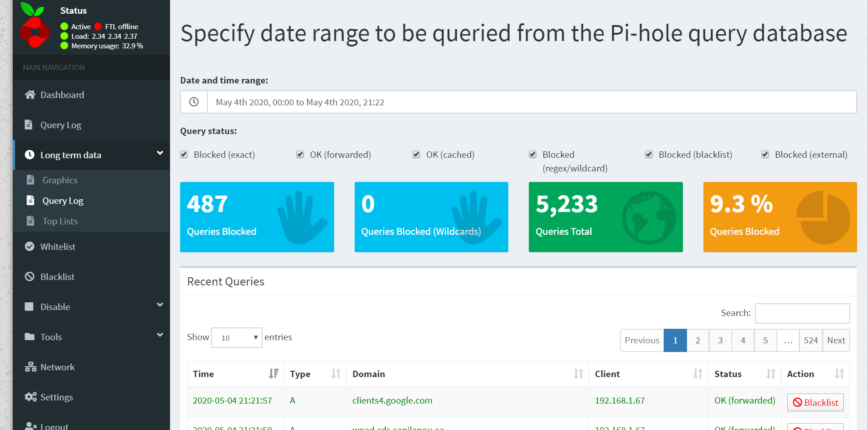Open the clients4.google.com domain link

pyautogui.click(x=392, y=400)
